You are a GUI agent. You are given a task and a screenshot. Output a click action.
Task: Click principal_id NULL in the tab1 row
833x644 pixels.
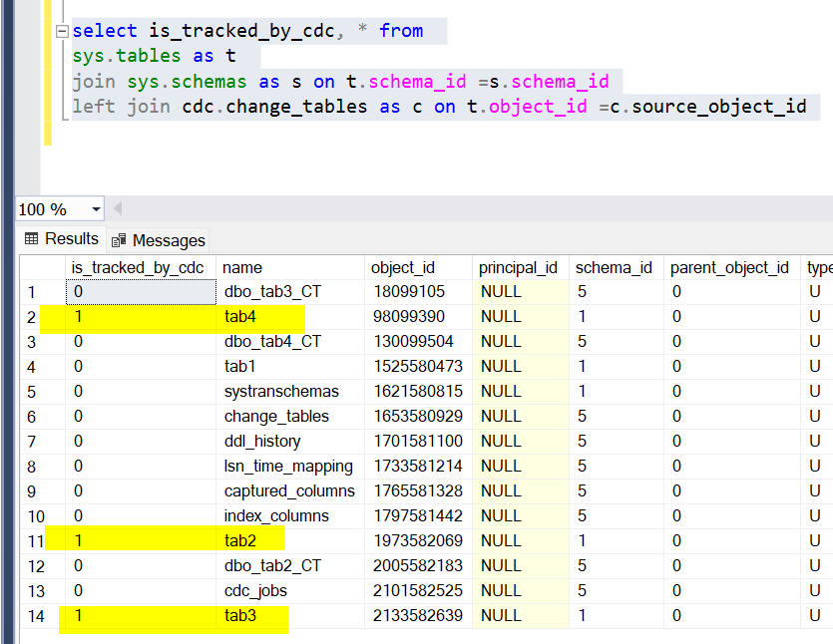pos(520,367)
